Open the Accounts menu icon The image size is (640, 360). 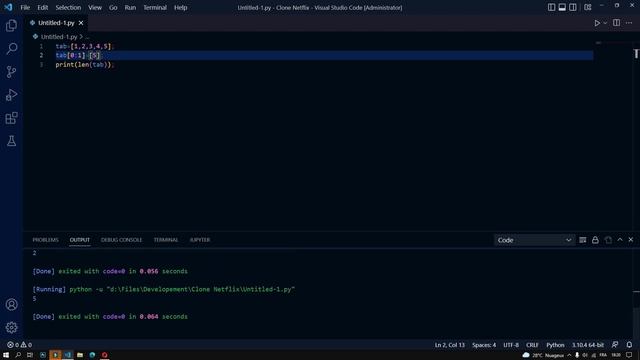(x=11, y=304)
